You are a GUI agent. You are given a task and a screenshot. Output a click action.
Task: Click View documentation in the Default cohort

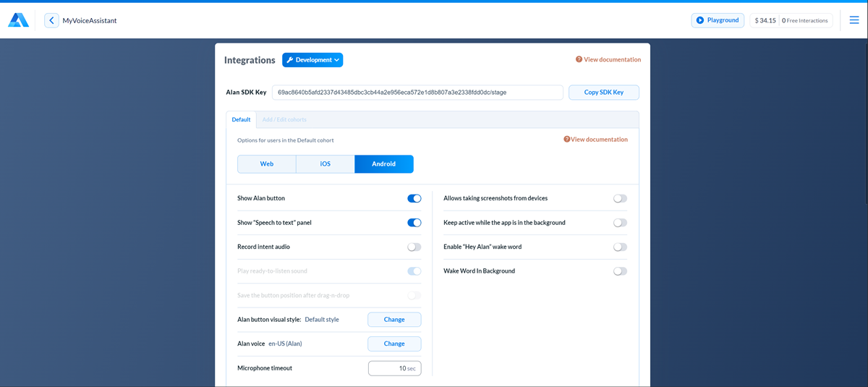[x=596, y=140]
